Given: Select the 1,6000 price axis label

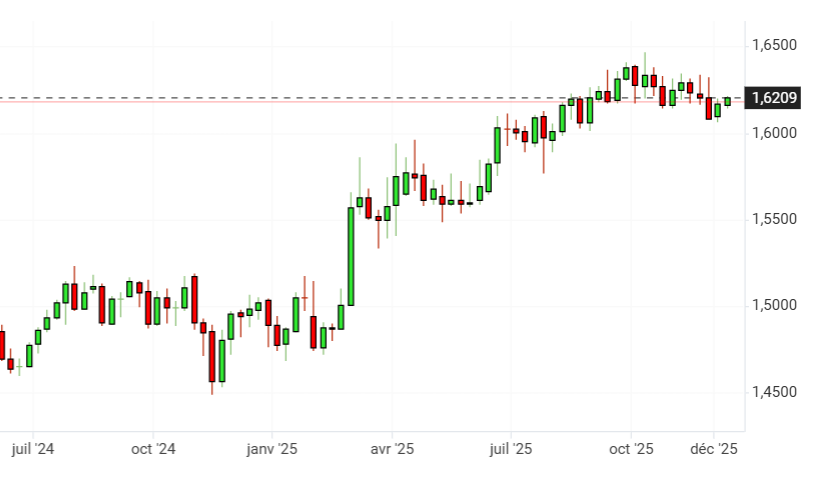Looking at the screenshot, I should (x=773, y=133).
